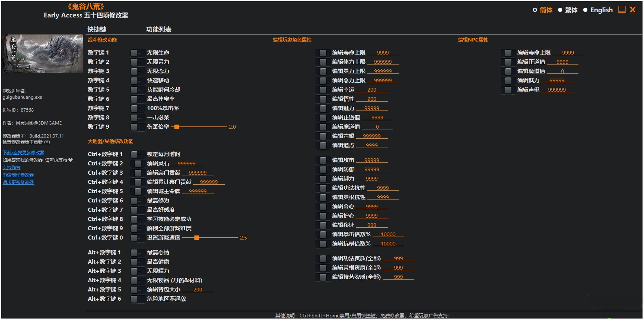Image resolution: width=644 pixels, height=320 pixels.
Task: Click the Alt+数字键 6 hotkey label
Action: point(104,299)
